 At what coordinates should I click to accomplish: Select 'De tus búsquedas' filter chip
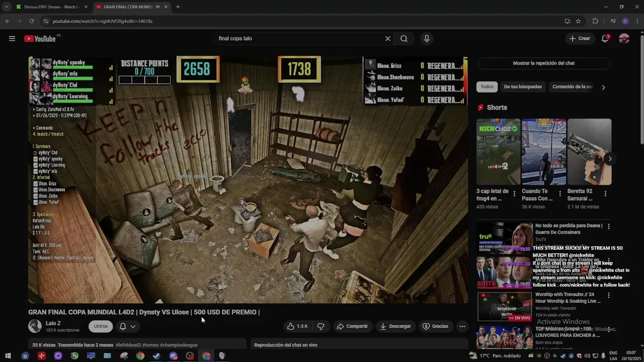coord(523,86)
